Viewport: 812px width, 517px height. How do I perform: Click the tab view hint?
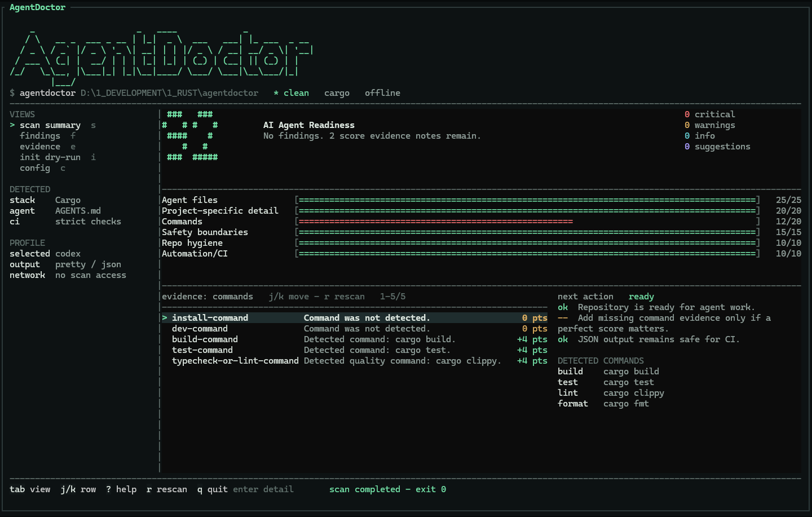[30, 489]
